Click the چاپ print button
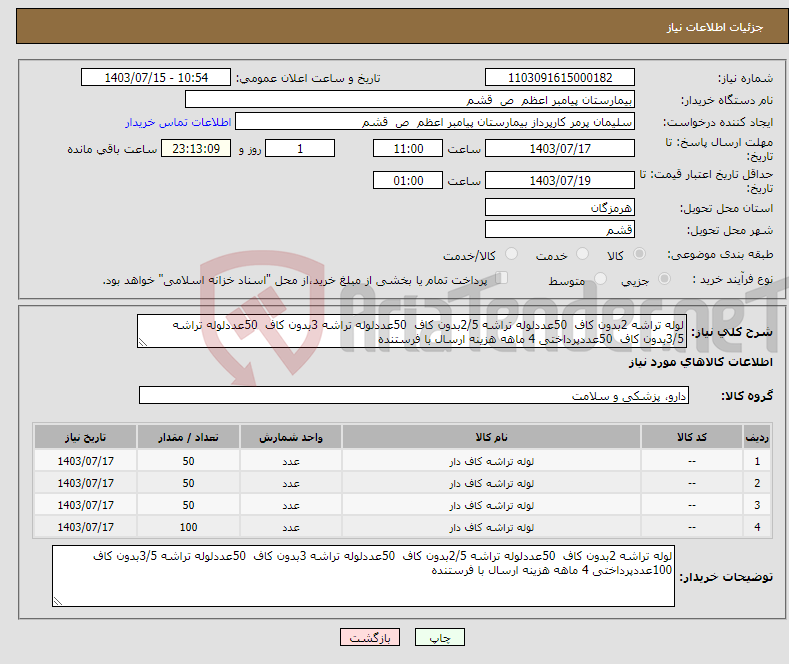This screenshot has height=664, width=789. [439, 637]
